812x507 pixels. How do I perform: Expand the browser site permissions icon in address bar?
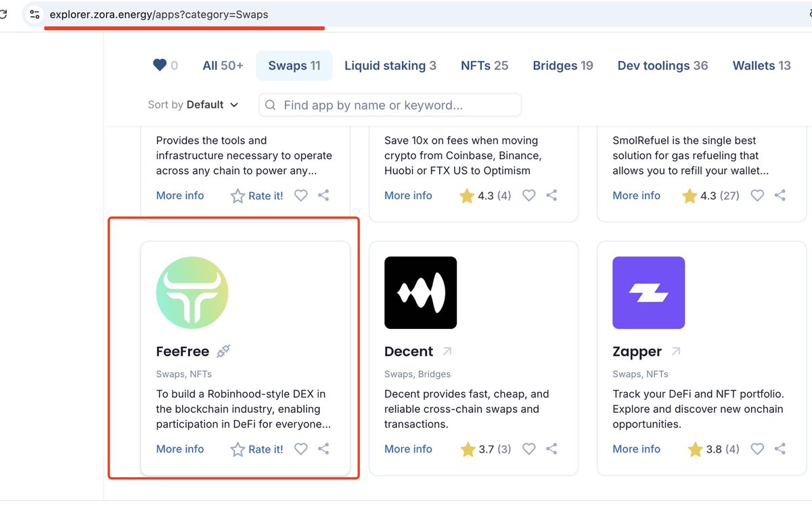pyautogui.click(x=34, y=14)
